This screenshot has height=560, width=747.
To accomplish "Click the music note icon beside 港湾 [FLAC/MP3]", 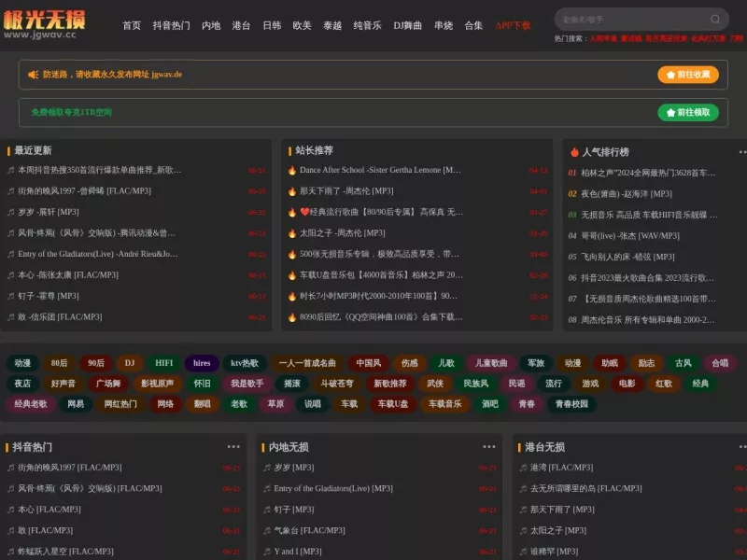I will [x=523, y=468].
